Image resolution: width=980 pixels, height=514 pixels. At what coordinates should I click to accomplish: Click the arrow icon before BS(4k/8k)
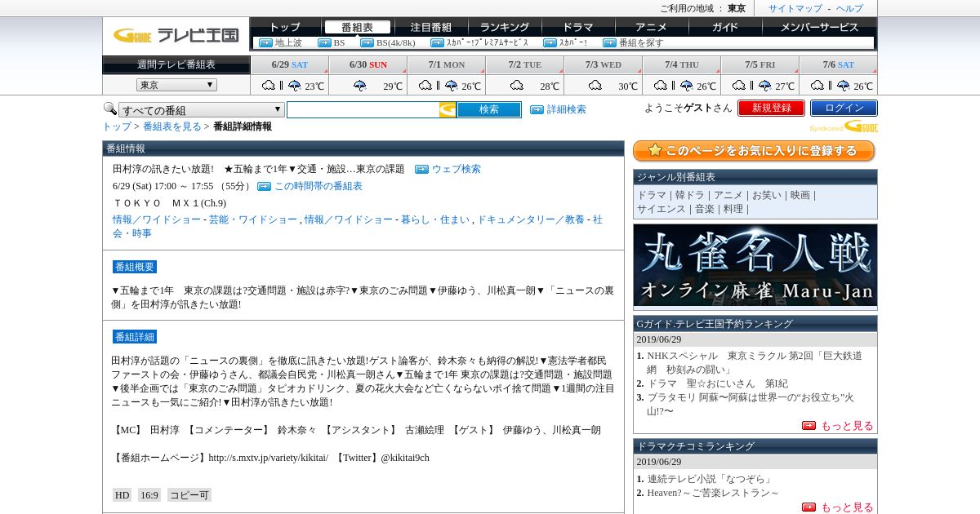[x=367, y=43]
